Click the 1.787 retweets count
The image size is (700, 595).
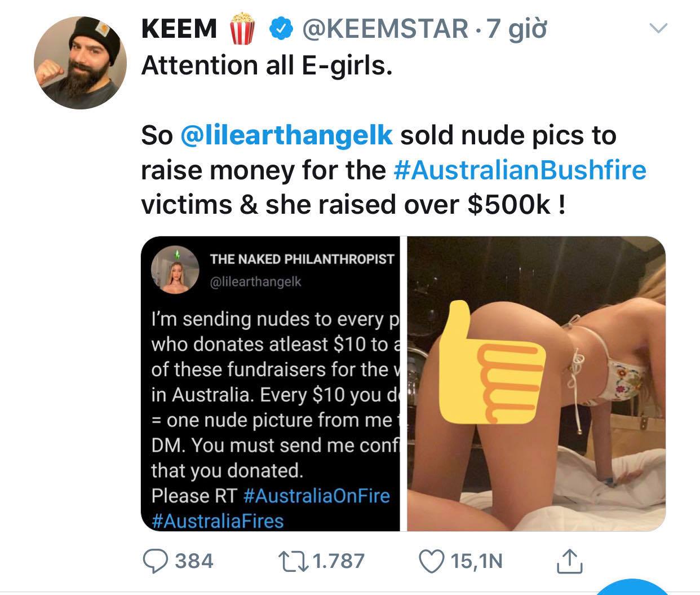pyautogui.click(x=338, y=561)
